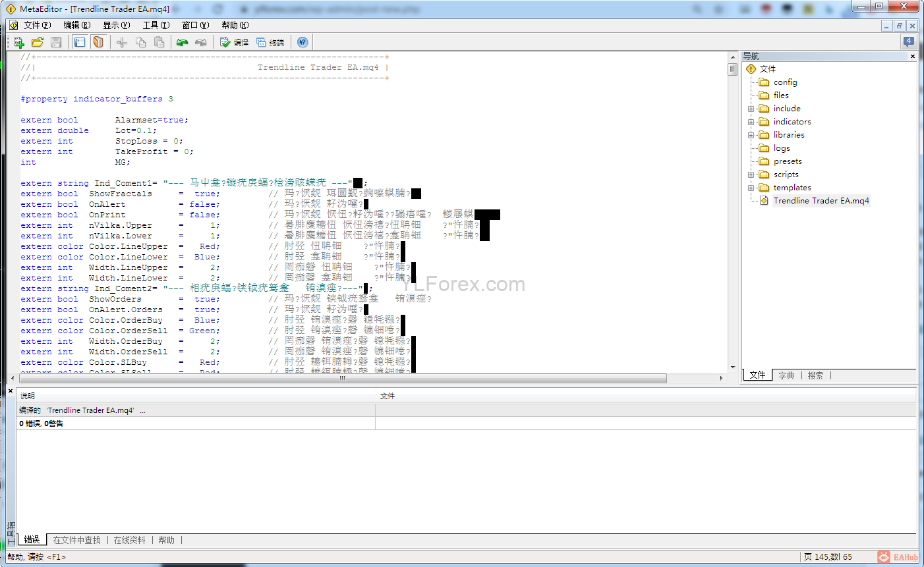
Task: Click the New file toolbar icon
Action: [x=18, y=42]
